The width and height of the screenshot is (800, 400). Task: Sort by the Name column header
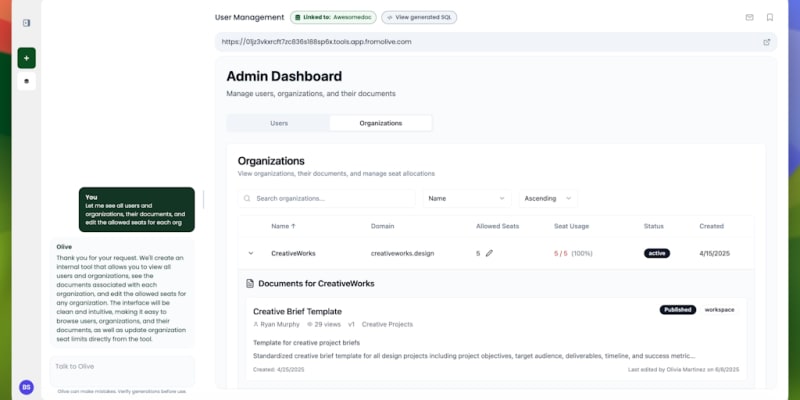pyautogui.click(x=283, y=226)
